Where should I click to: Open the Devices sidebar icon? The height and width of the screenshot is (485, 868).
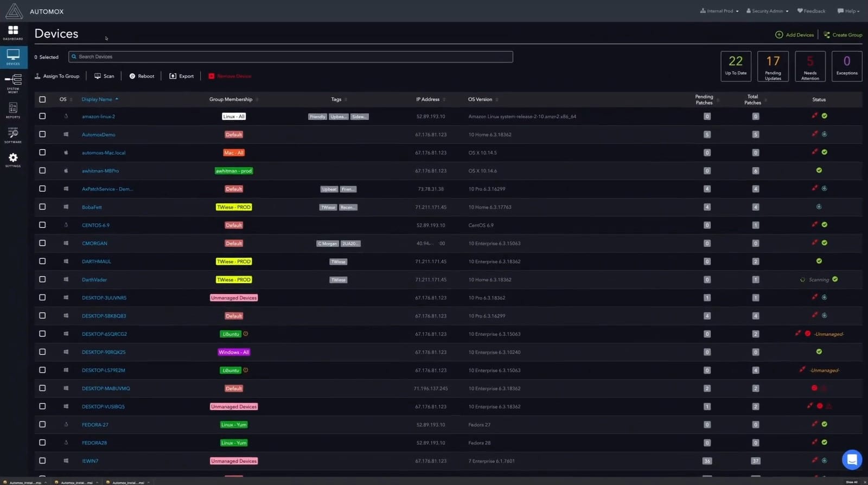tap(13, 57)
